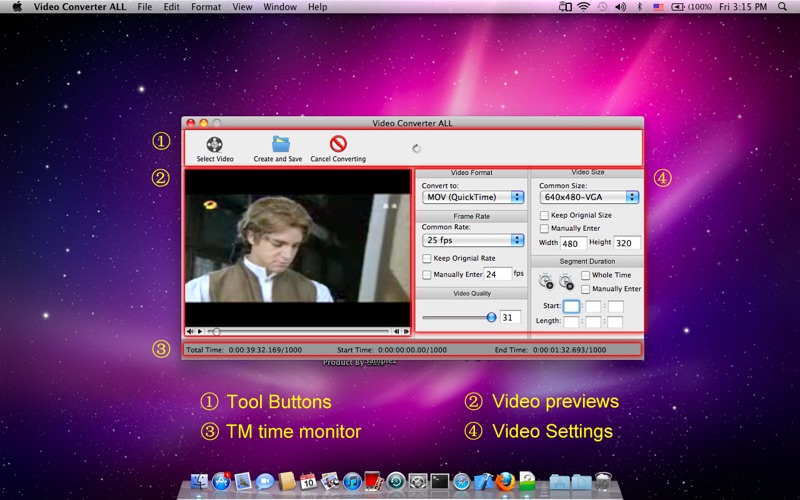Click the Height field showing 320

point(627,243)
